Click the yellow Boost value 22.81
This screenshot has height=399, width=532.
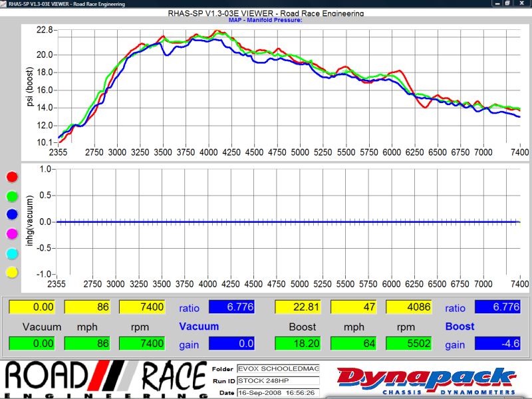pyautogui.click(x=297, y=307)
